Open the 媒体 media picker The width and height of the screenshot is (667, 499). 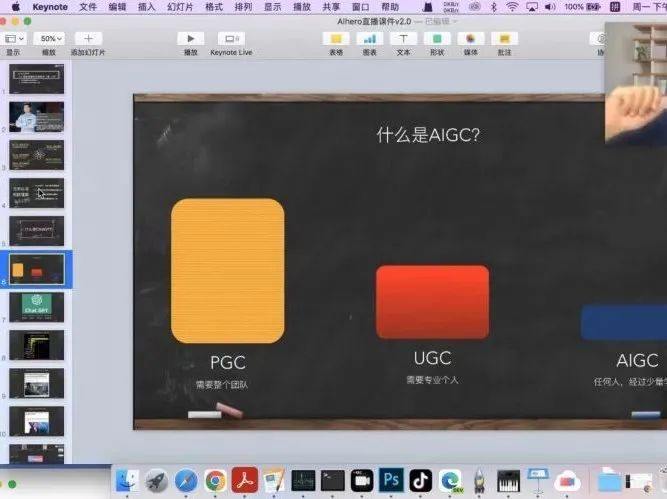tap(470, 39)
